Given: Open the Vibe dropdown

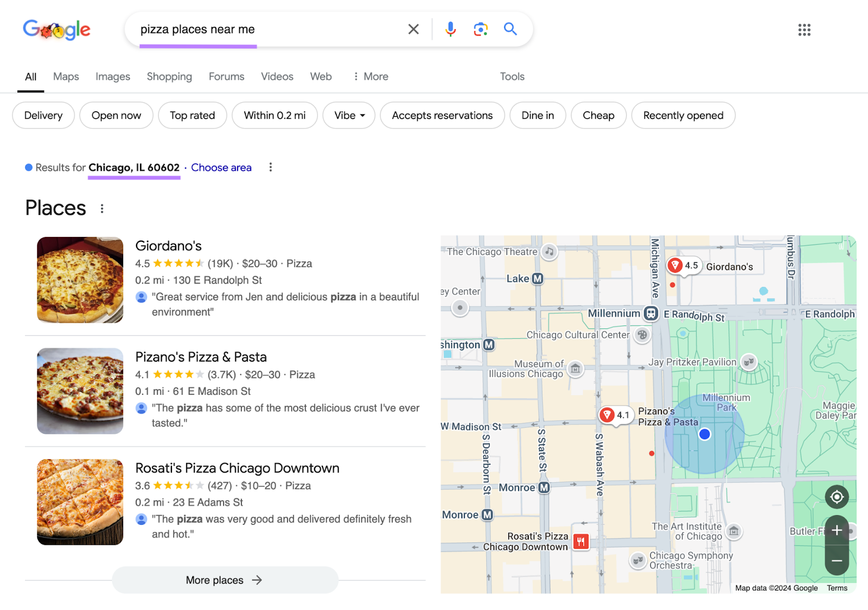Looking at the screenshot, I should pos(349,115).
